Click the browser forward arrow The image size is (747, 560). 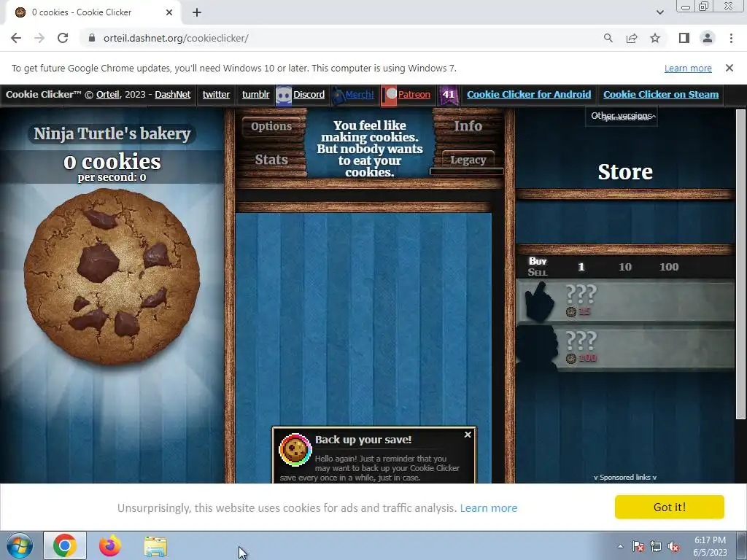(39, 38)
